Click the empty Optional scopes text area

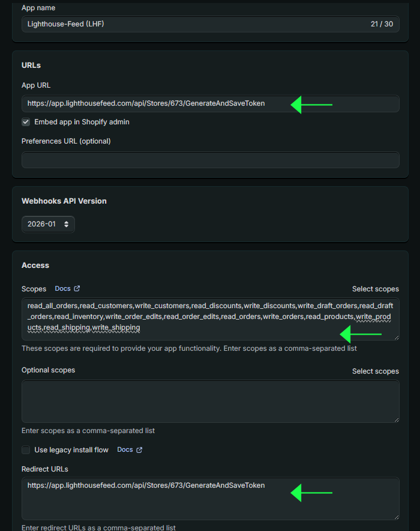211,401
